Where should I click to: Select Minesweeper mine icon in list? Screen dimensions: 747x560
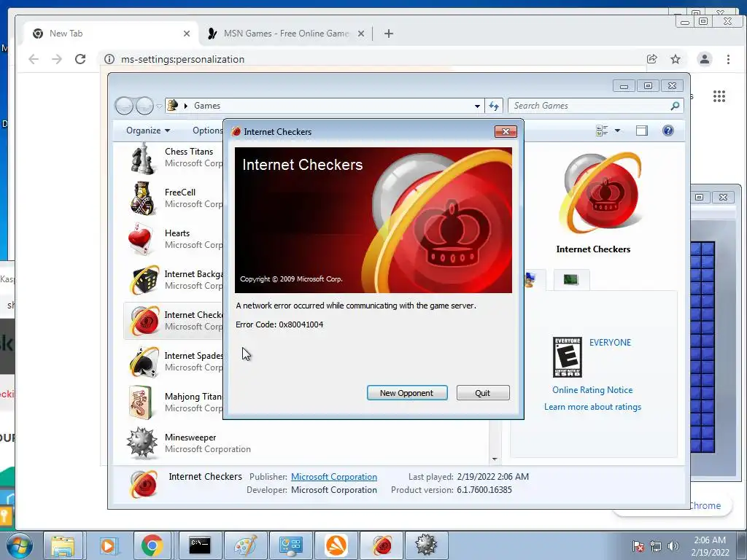(142, 443)
